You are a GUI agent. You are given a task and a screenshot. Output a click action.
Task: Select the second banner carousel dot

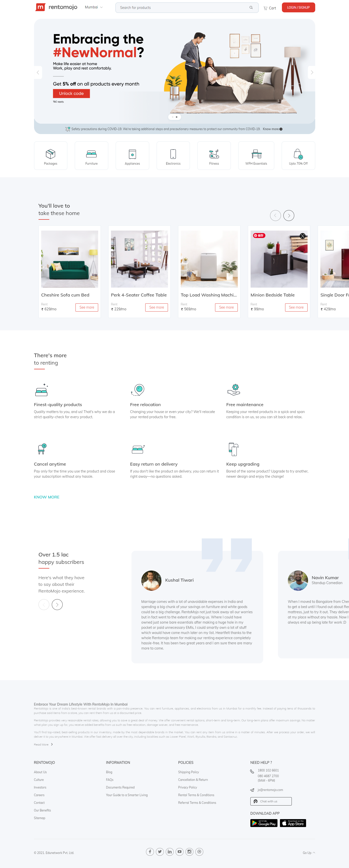tap(177, 117)
